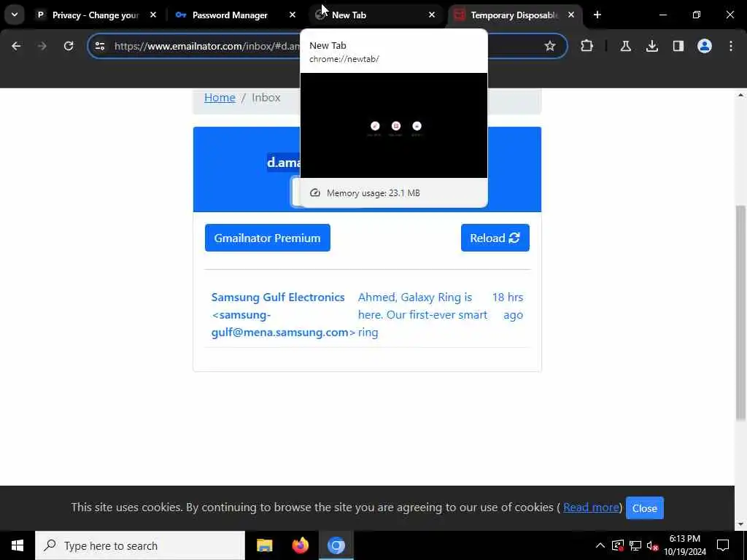Close the New Tab tab
This screenshot has width=747, height=560.
pyautogui.click(x=432, y=15)
